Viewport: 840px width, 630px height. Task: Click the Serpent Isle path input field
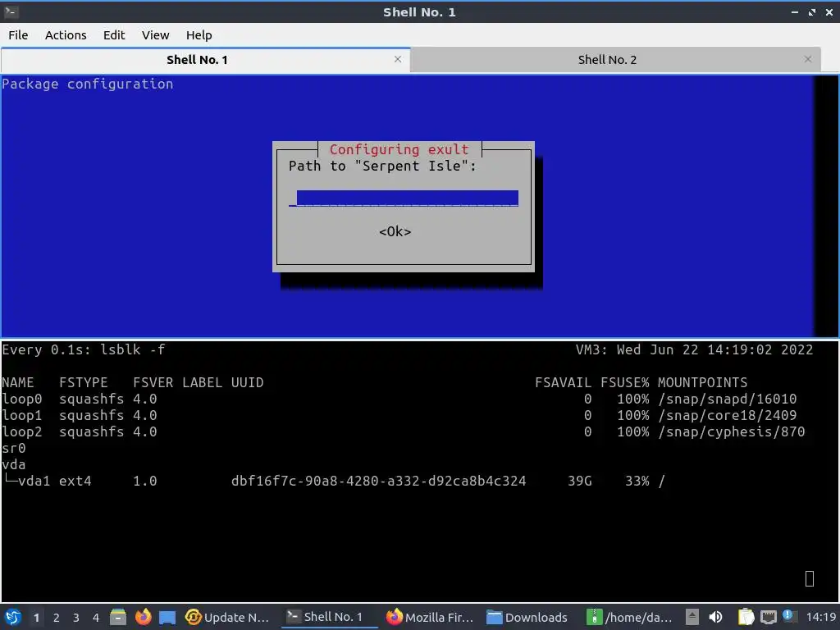coord(404,199)
